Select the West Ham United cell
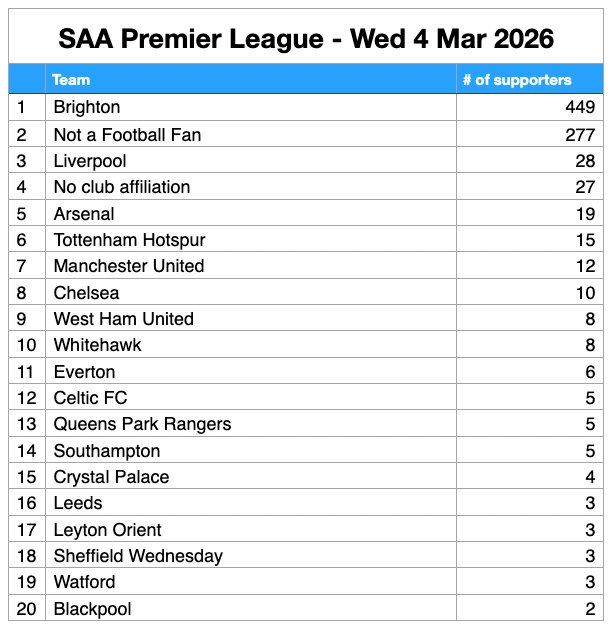This screenshot has height=629, width=612. click(x=124, y=319)
